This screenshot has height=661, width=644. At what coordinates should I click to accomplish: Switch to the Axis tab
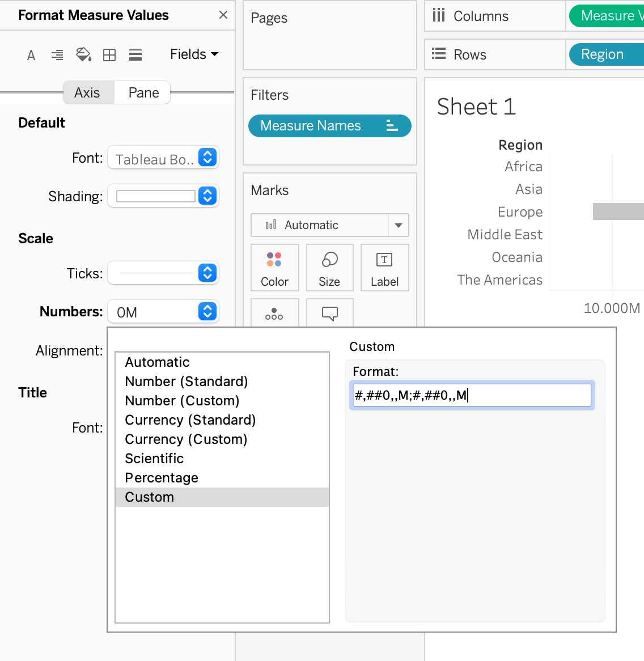click(x=87, y=92)
